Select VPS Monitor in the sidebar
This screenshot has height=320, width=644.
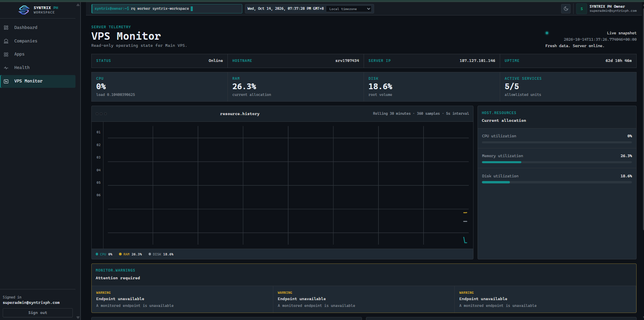(38, 81)
